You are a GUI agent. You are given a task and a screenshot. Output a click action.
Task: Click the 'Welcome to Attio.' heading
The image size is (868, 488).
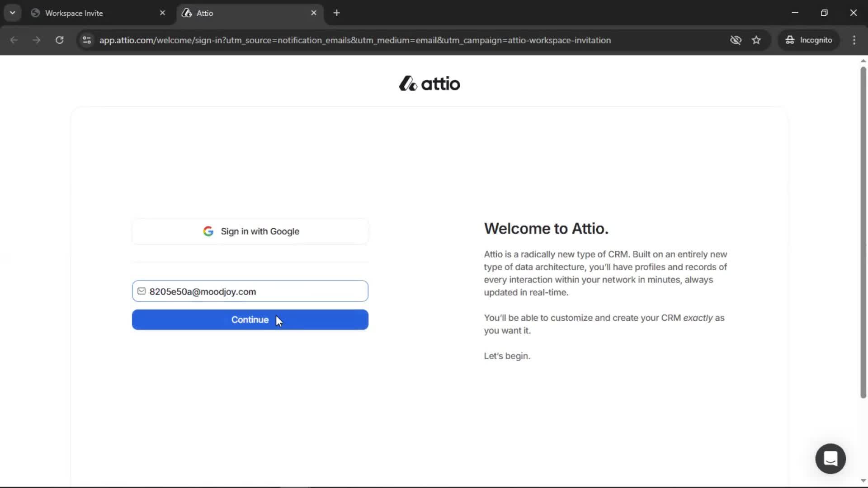[546, 229]
